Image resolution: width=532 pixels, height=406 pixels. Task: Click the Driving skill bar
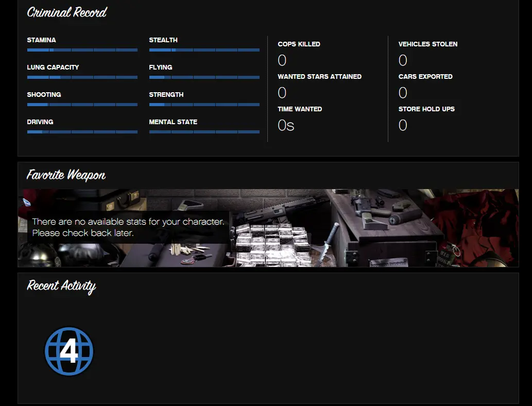coord(82,132)
